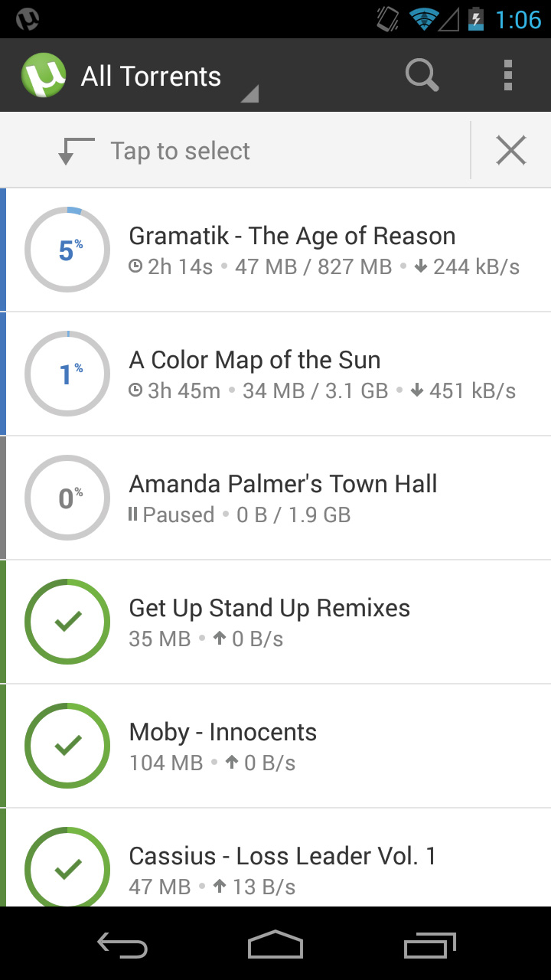This screenshot has width=551, height=980.
Task: Tap the uTorrent logo icon
Action: 44,76
